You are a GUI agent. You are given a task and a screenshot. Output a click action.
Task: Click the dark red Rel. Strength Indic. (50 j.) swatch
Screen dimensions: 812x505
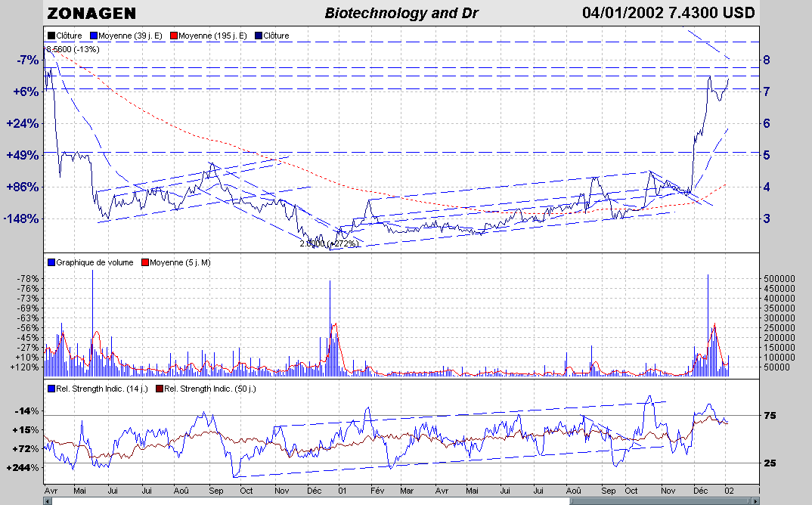[x=160, y=389]
